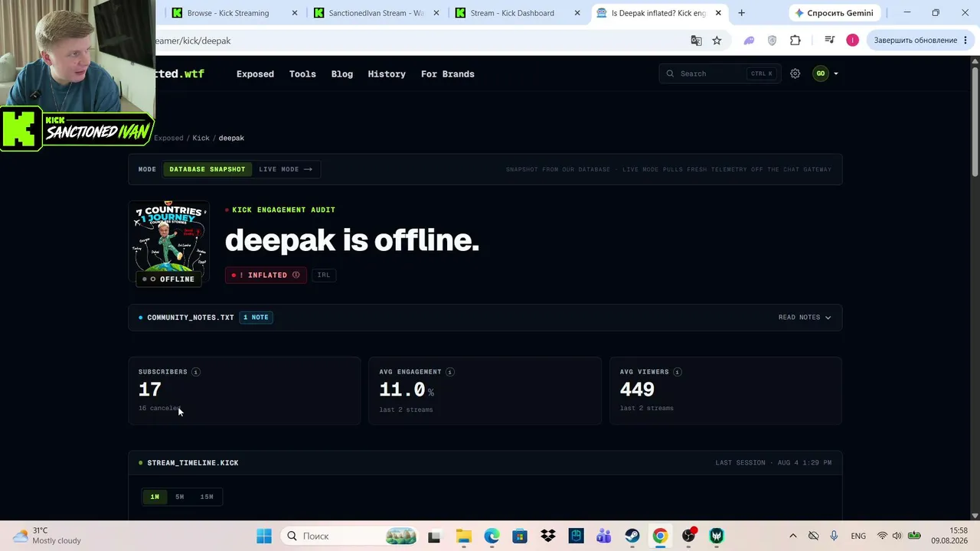Image resolution: width=980 pixels, height=551 pixels.
Task: Show hidden system tray icons
Action: (792, 536)
